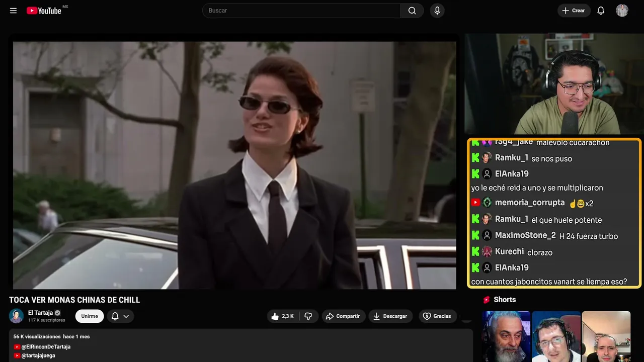This screenshot has height=362, width=644.
Task: Click the YouTube icon beside @tartajajuega
Action: (x=17, y=355)
